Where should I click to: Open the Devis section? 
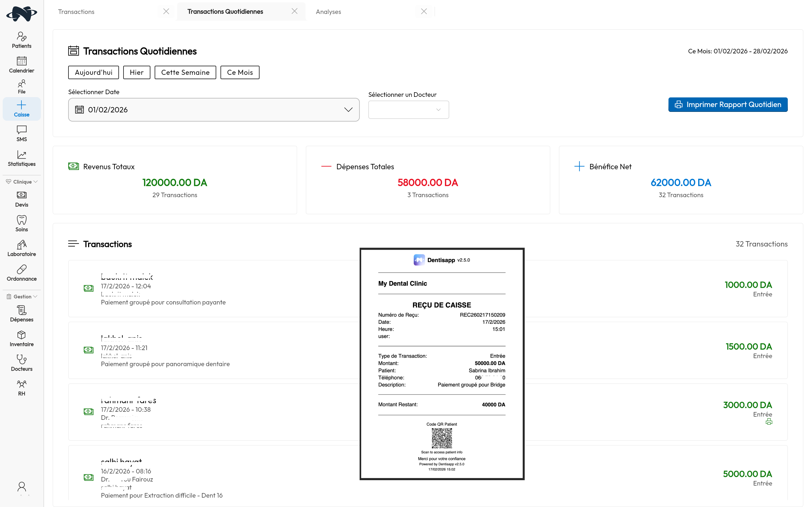click(x=21, y=199)
